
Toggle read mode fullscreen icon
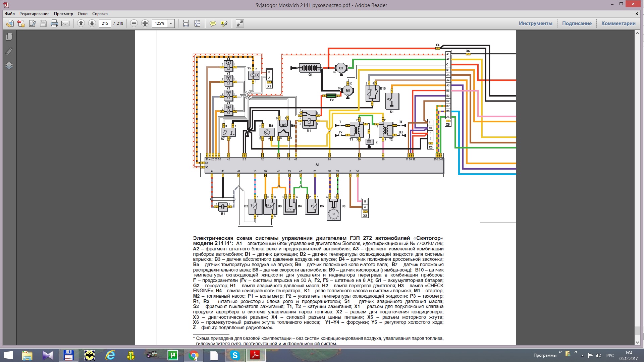[x=239, y=23]
